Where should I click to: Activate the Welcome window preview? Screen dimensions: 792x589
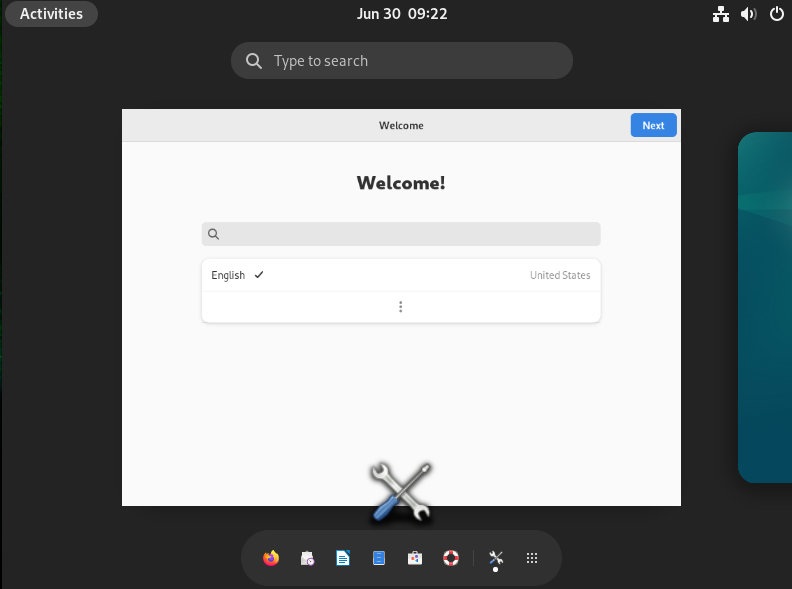click(401, 307)
